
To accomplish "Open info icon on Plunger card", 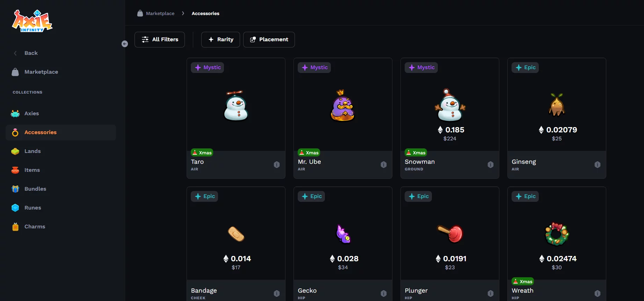I will tap(491, 293).
